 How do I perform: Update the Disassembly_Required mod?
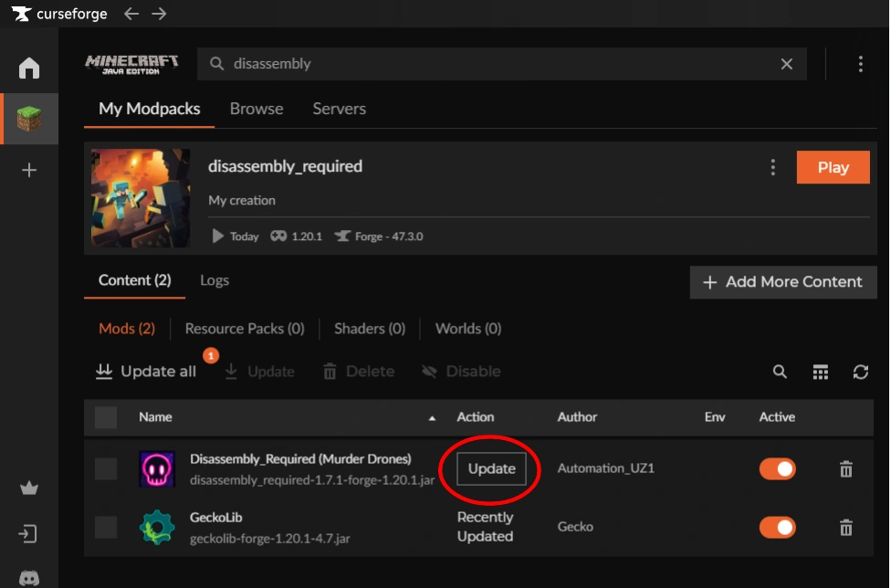point(491,468)
